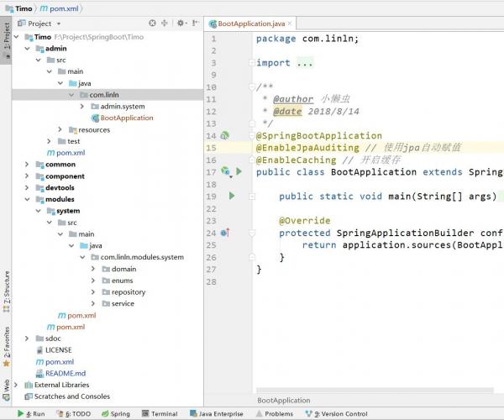Screen dimensions: 504x420
Task: Expand the sdoc folder
Action: [x=27, y=339]
